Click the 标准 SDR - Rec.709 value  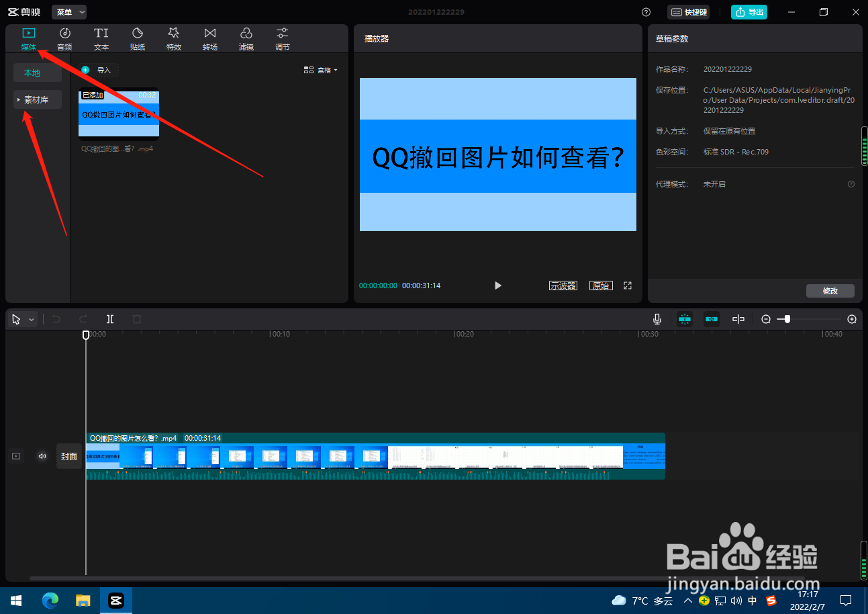[x=736, y=152]
